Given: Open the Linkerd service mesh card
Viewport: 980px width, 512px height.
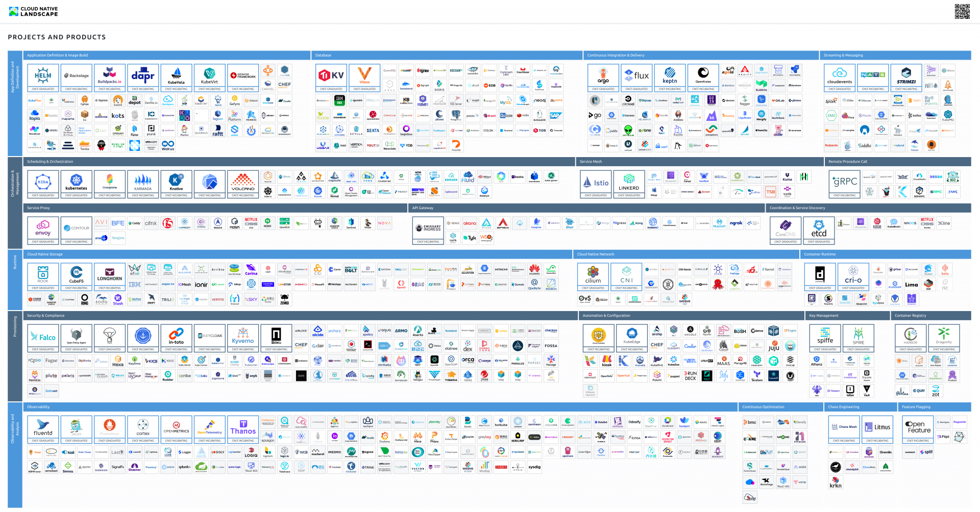Looking at the screenshot, I should pos(629,184).
